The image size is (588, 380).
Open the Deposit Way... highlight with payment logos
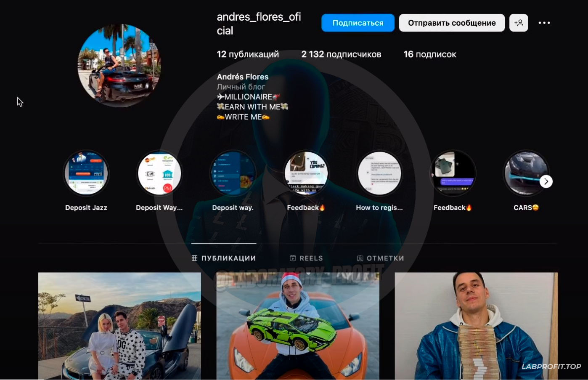[159, 173]
